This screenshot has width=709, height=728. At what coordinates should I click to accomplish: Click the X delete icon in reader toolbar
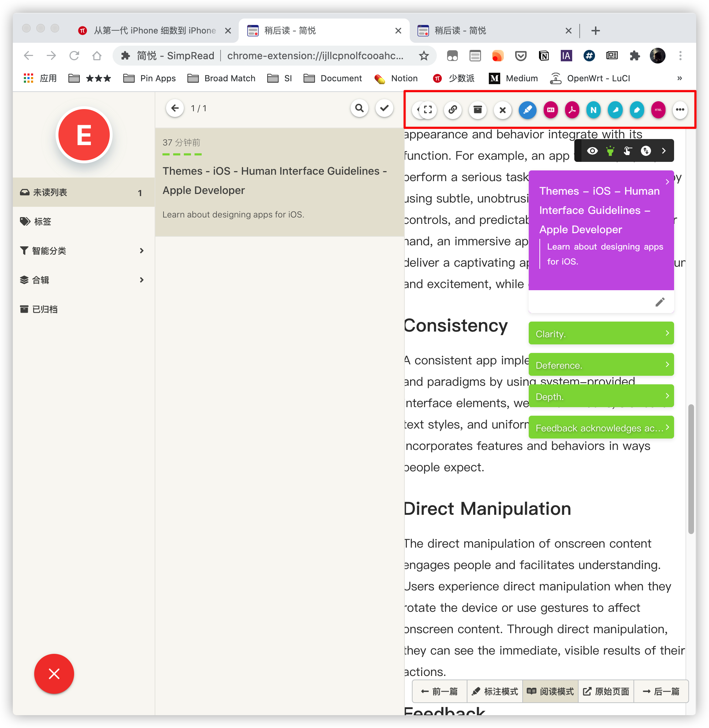point(503,110)
